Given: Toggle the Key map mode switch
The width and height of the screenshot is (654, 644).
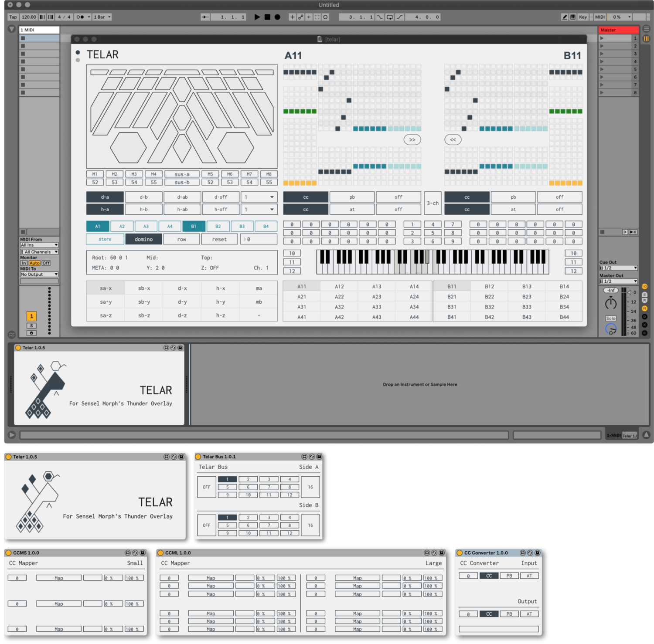Looking at the screenshot, I should tap(583, 17).
